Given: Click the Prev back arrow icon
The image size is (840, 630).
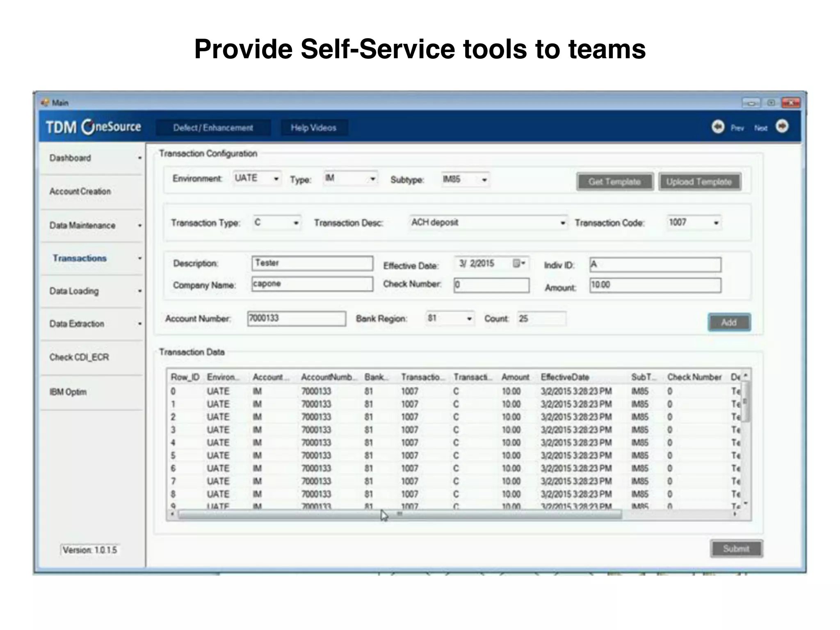Looking at the screenshot, I should point(718,127).
